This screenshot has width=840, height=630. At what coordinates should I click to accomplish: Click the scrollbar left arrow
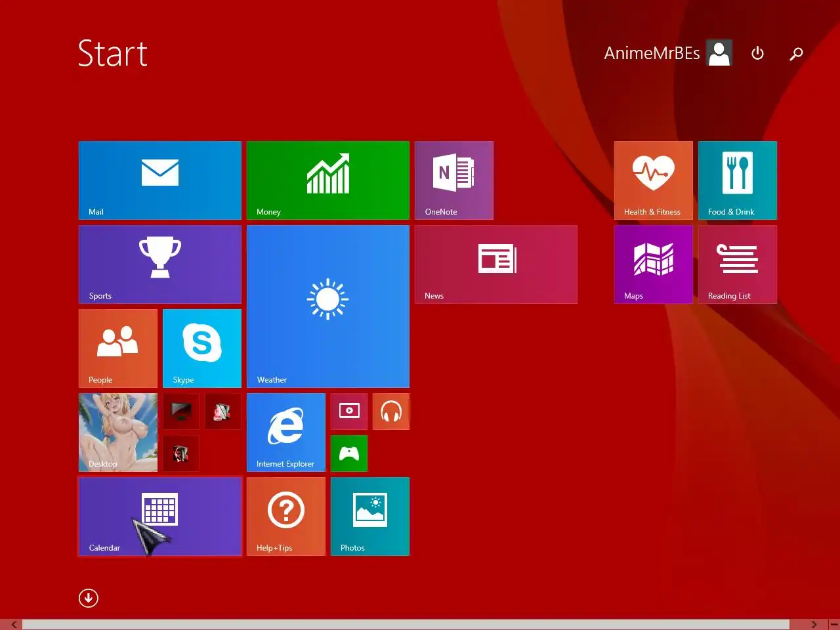click(13, 625)
